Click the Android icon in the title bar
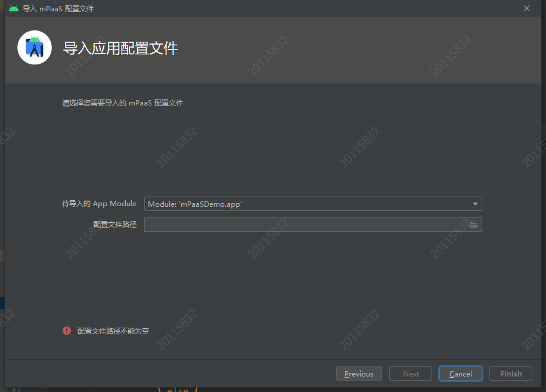 14,8
